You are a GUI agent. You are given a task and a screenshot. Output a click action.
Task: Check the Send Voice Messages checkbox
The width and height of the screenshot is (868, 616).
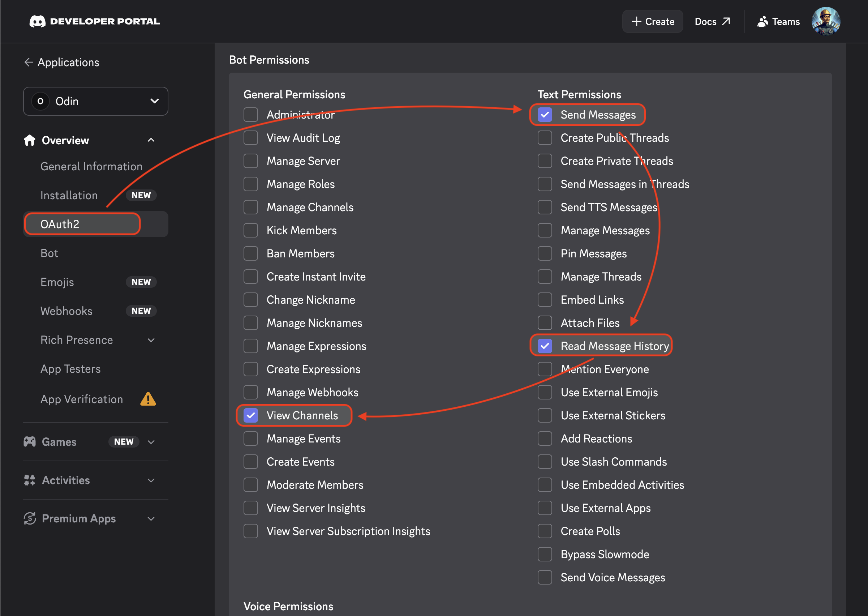pyautogui.click(x=545, y=577)
